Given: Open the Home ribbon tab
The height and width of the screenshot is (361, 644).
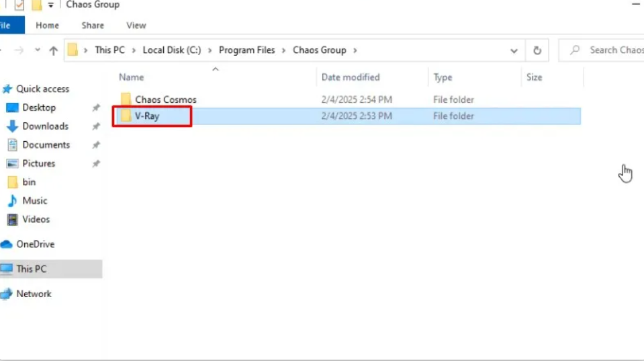Looking at the screenshot, I should pos(47,26).
